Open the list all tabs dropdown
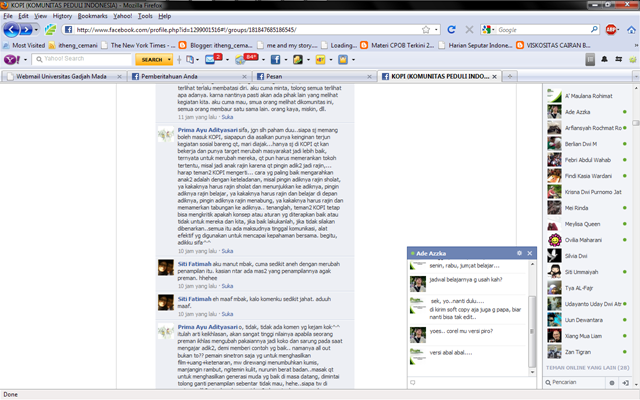640x400 pixels. 636,76
